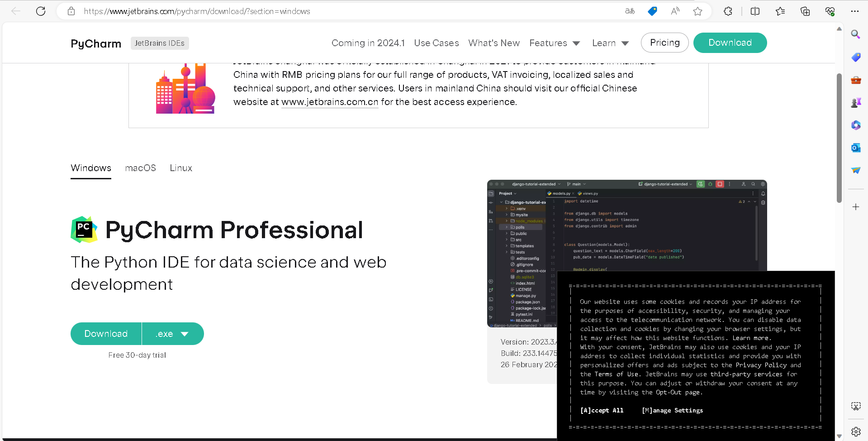This screenshot has height=441, width=868.
Task: Open the .exe installer type dropdown
Action: click(x=173, y=334)
